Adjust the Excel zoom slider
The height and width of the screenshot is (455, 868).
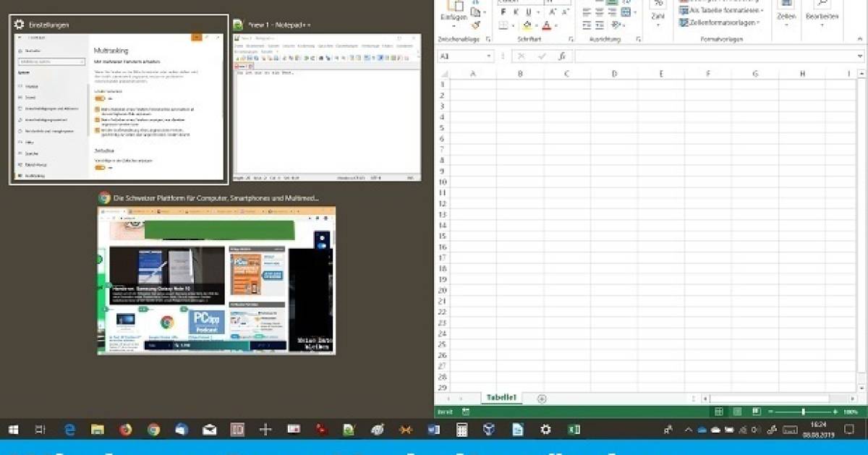click(x=803, y=412)
